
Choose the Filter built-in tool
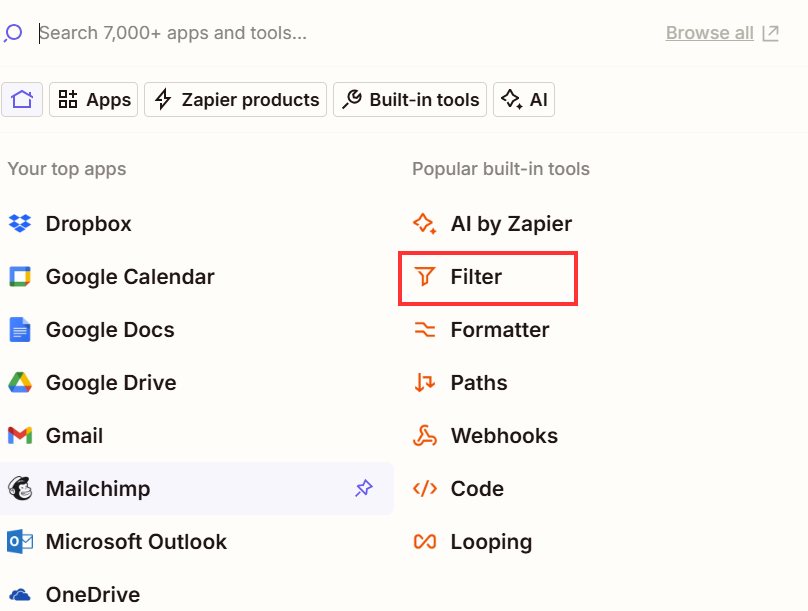click(x=476, y=277)
